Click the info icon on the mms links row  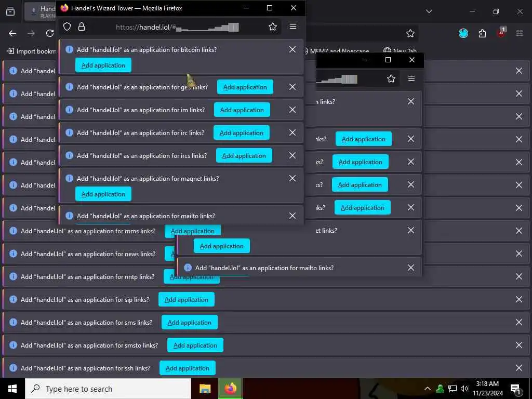click(13, 231)
